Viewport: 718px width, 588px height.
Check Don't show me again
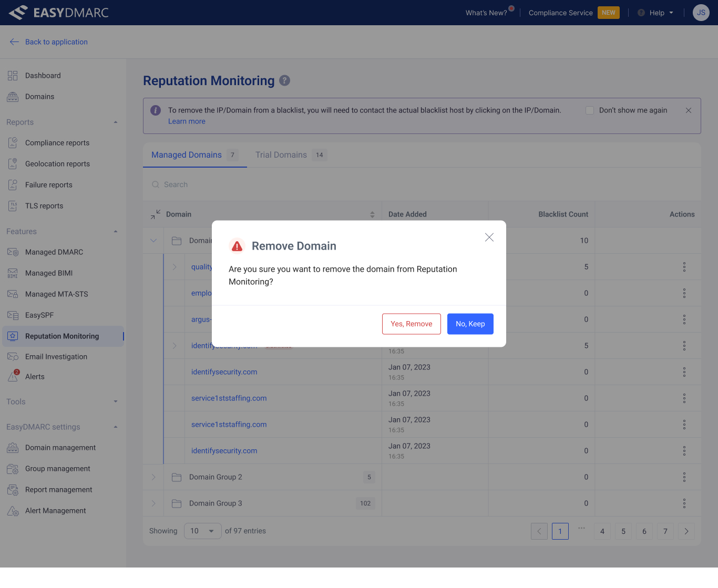click(590, 110)
